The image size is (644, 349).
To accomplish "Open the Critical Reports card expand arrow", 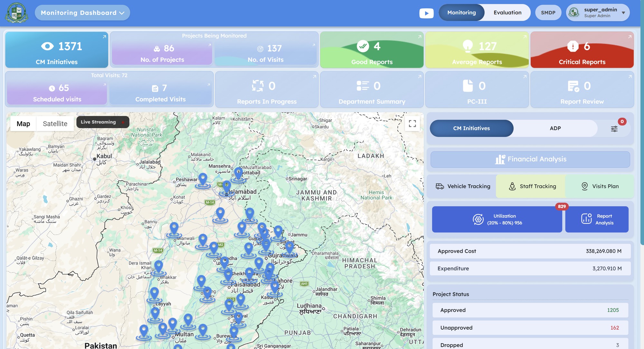I will pyautogui.click(x=630, y=37).
